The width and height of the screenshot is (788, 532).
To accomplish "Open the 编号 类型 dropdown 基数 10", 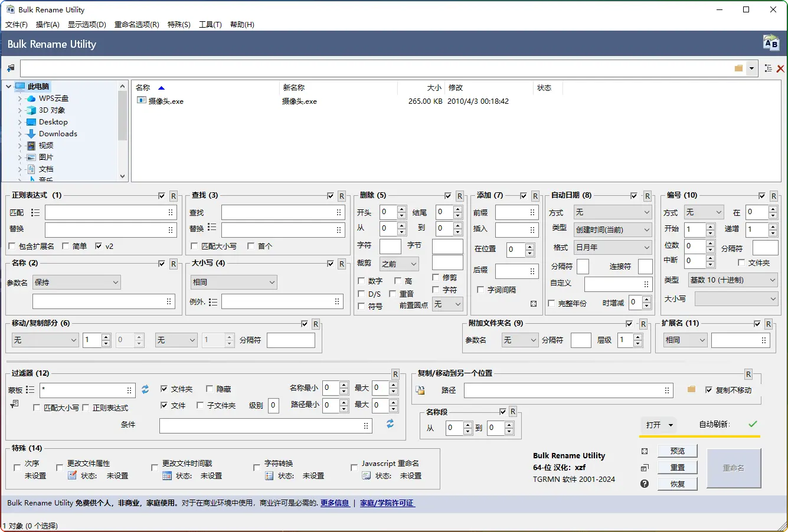I will [733, 280].
